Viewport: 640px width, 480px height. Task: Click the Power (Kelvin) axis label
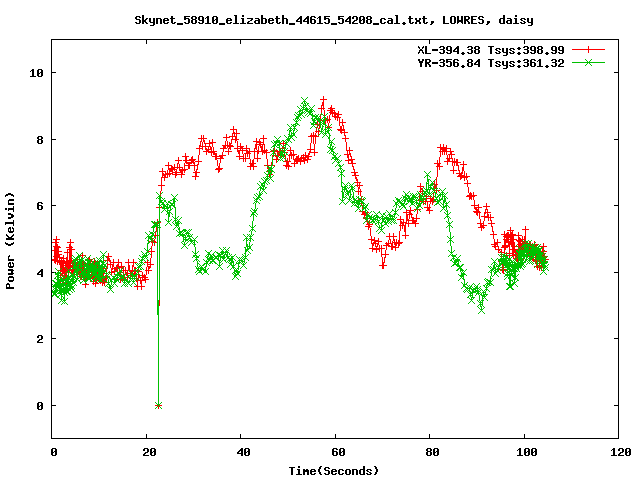click(10, 241)
